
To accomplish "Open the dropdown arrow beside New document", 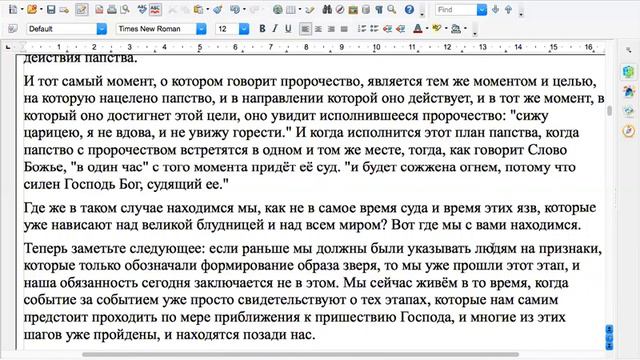I will (22, 9).
